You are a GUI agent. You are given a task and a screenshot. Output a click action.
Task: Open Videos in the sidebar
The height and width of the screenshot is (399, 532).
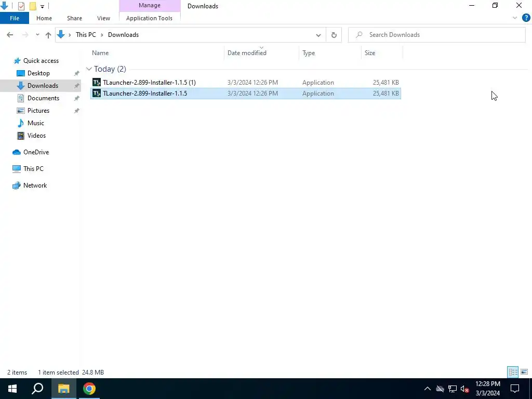tap(36, 136)
